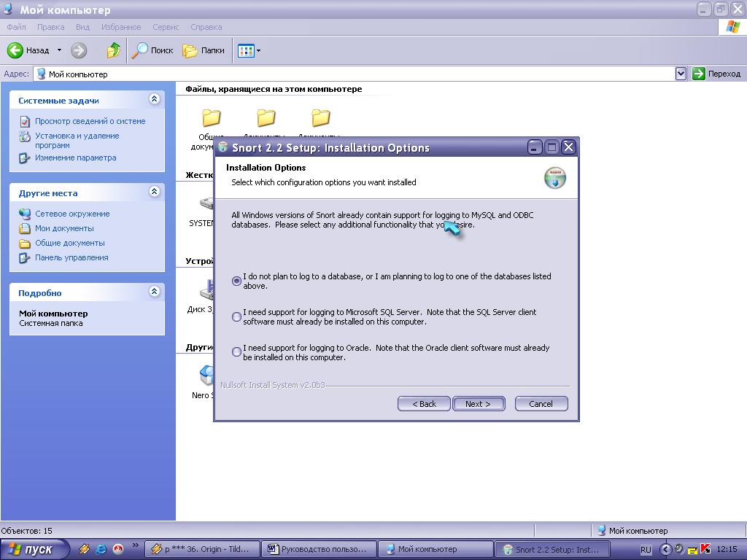Toggle the Папки folders pane button

pyautogui.click(x=204, y=50)
